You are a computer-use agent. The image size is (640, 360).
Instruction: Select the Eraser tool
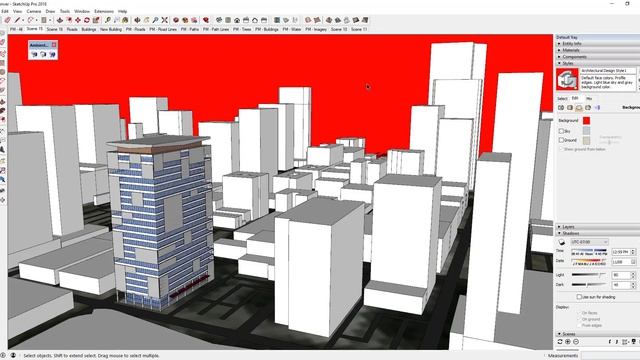(7, 20)
